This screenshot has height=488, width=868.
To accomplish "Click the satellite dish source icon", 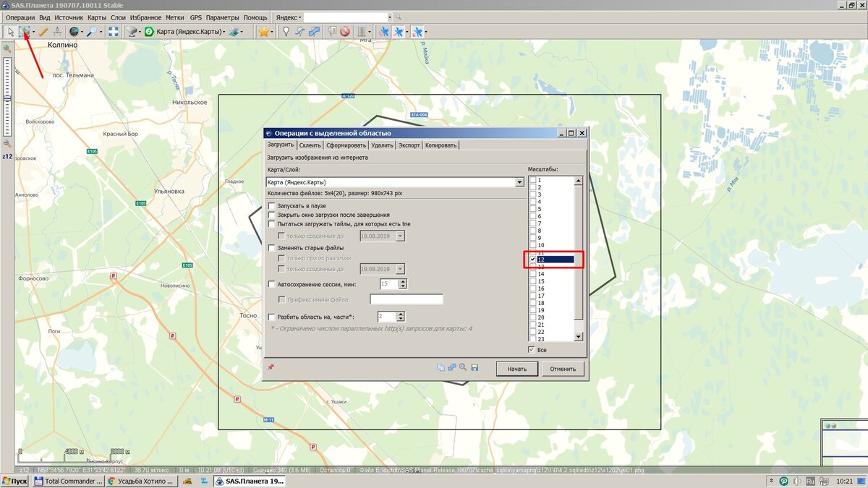I will 132,32.
